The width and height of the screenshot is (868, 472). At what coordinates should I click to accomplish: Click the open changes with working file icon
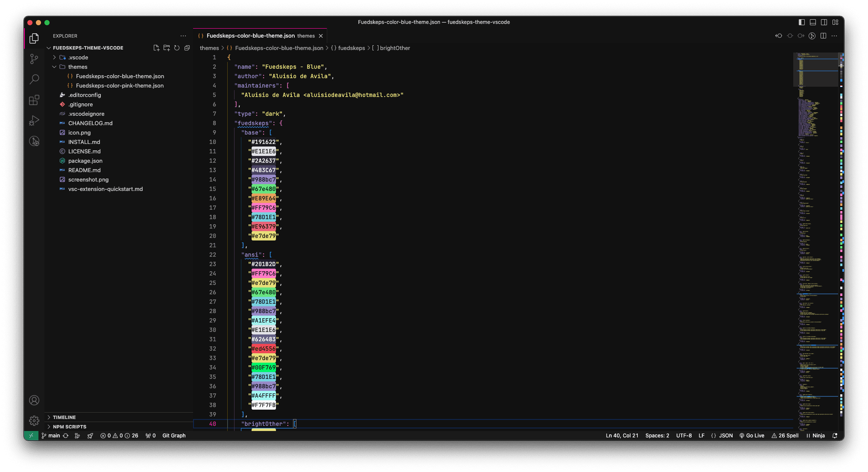[790, 36]
